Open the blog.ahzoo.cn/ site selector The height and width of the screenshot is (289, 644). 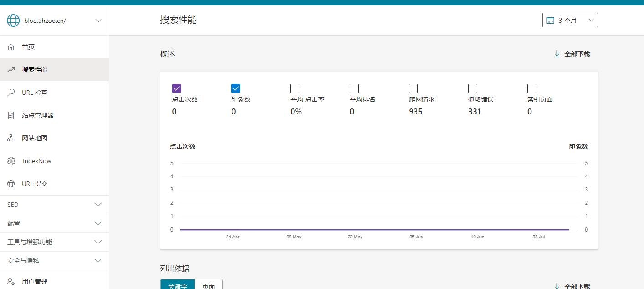point(54,21)
